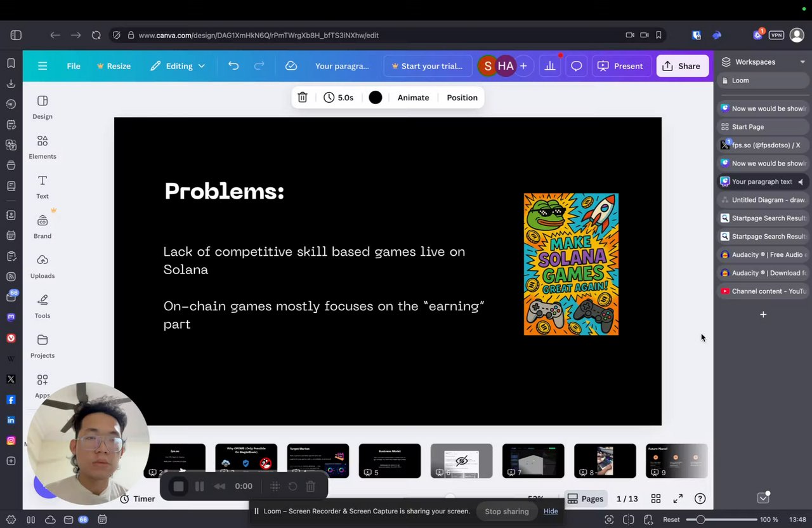
Task: Click the Share button
Action: (x=682, y=66)
